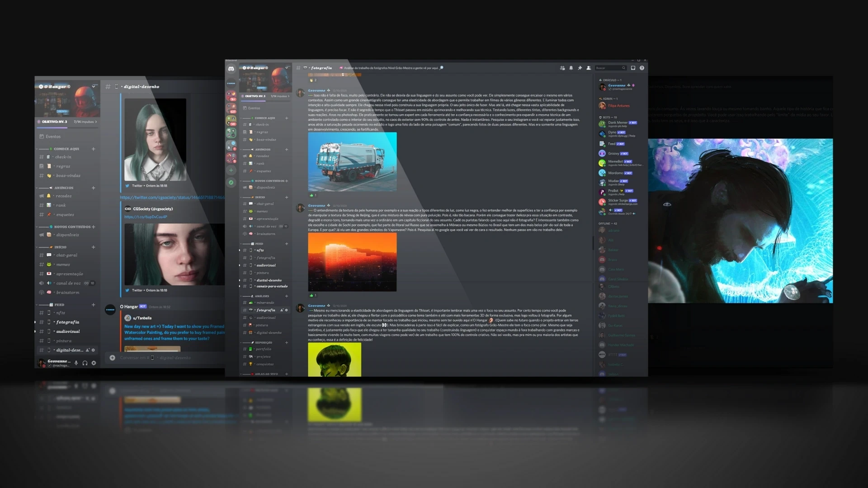Toggle the member list visibility icon

click(x=589, y=68)
